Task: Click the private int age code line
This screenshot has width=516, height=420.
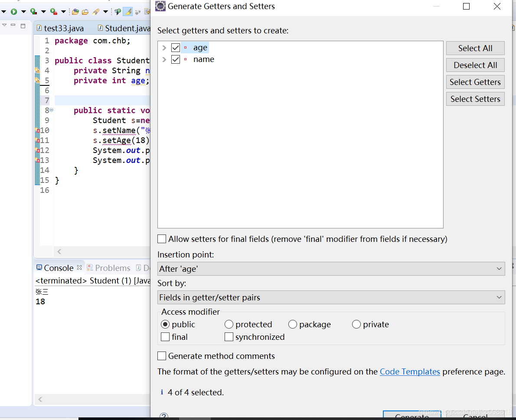Action: tap(111, 81)
